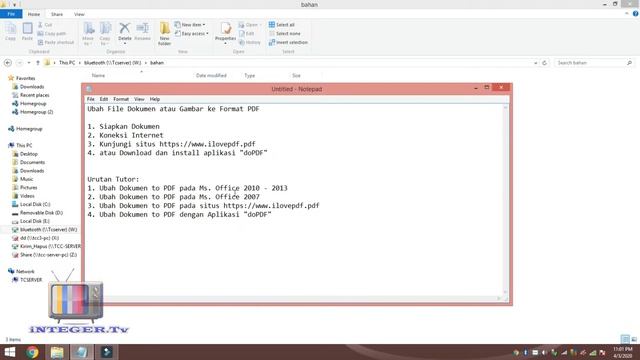
Task: Open Notepad Help menu
Action: 155,99
